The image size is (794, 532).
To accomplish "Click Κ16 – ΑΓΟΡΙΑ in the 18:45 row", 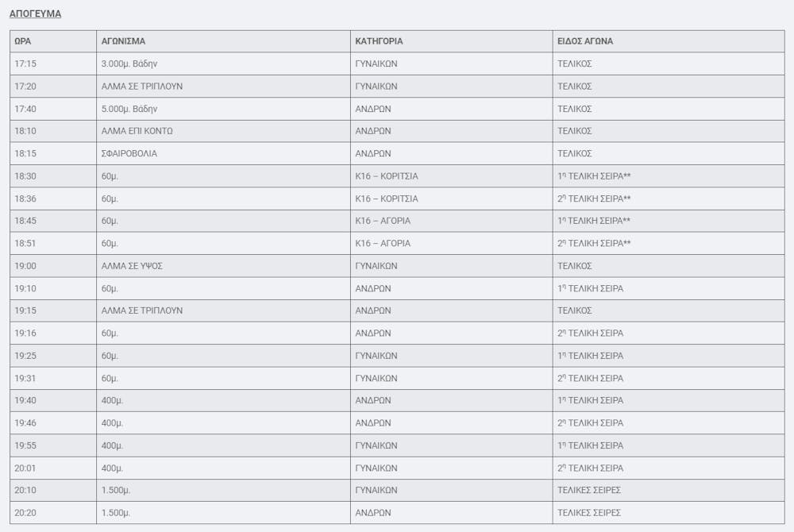I will tap(383, 221).
